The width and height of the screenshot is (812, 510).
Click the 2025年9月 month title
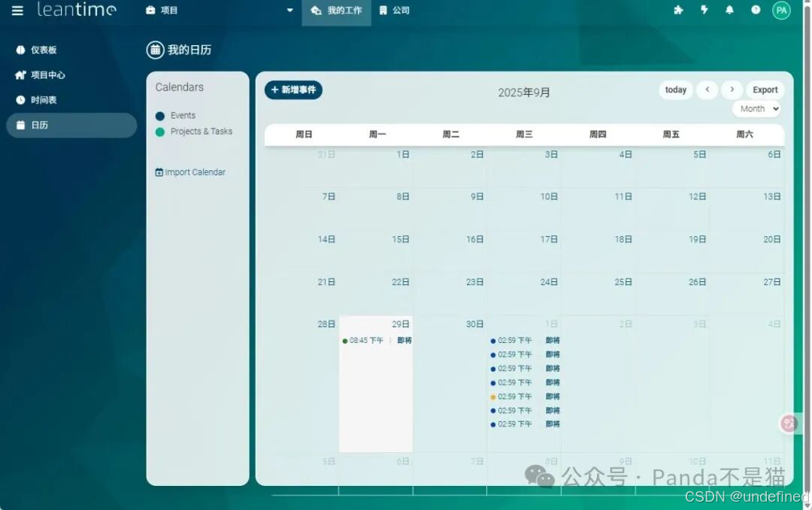524,93
